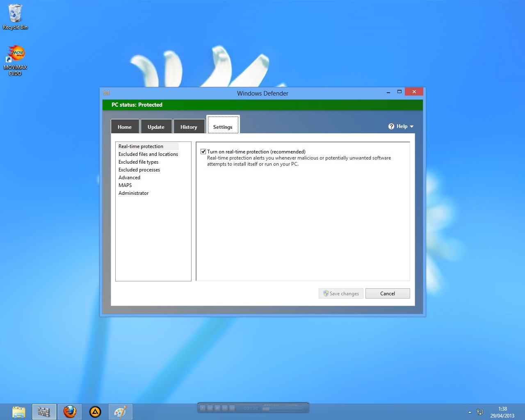Viewport: 525px width, 420px height.
Task: Launch Firefox from the taskbar
Action: tap(70, 412)
